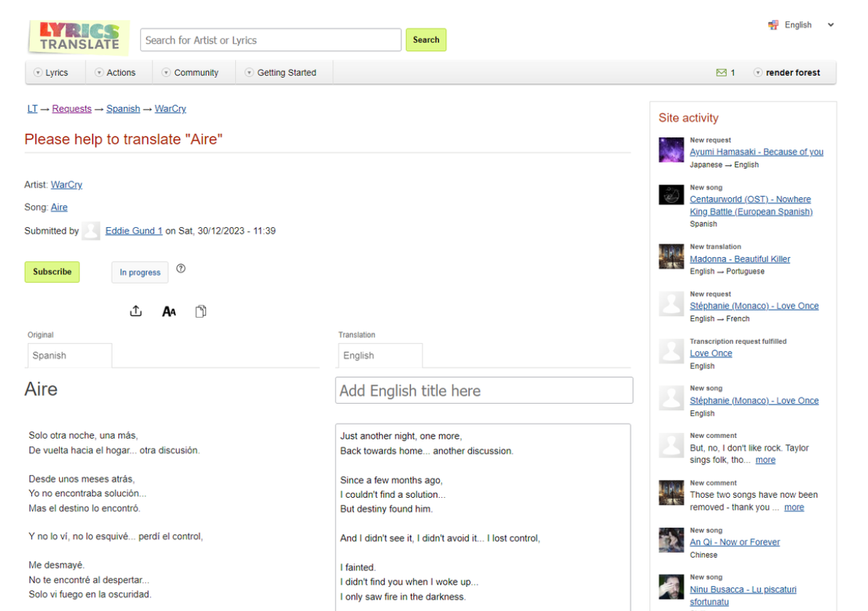Image resolution: width=868 pixels, height=611 pixels.
Task: Click the large 'Aire' original song title
Action: tap(41, 390)
